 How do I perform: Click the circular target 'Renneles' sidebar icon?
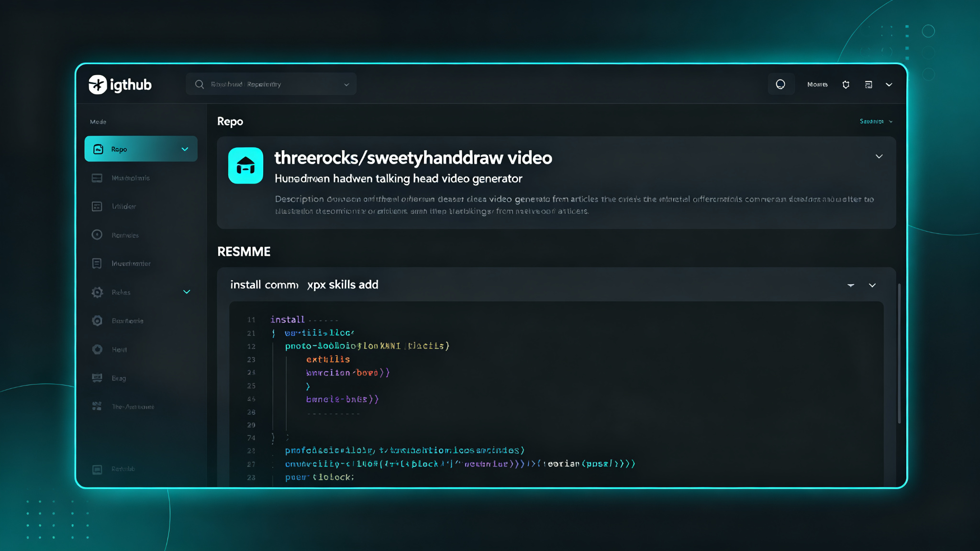click(97, 235)
